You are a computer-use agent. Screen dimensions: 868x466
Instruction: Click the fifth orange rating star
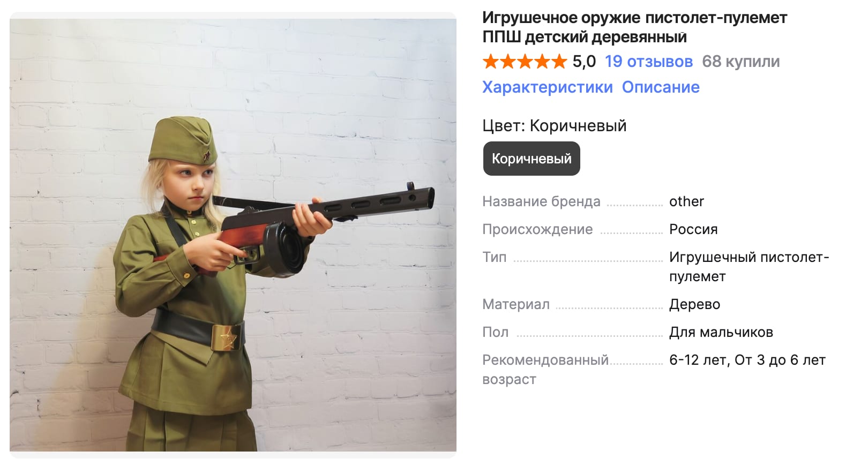(558, 62)
